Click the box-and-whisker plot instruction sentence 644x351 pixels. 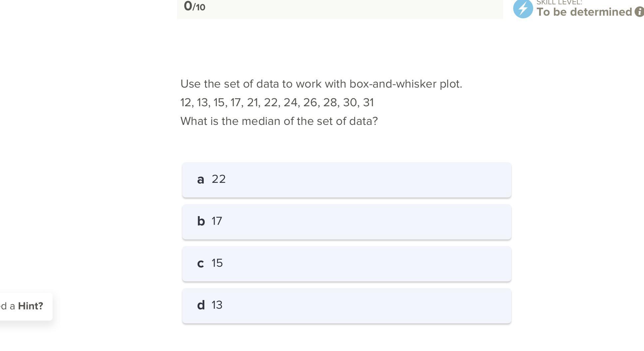(321, 84)
